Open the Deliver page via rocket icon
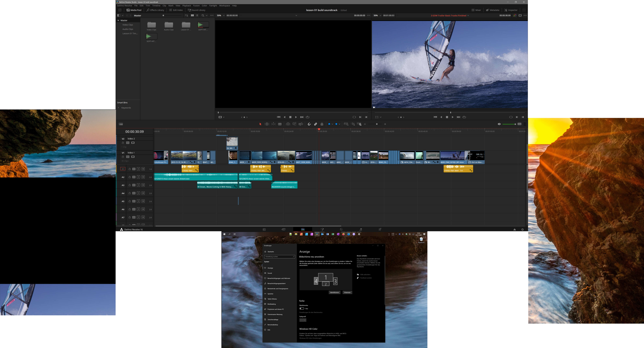Image resolution: width=644 pixels, height=348 pixels. pyautogui.click(x=380, y=229)
